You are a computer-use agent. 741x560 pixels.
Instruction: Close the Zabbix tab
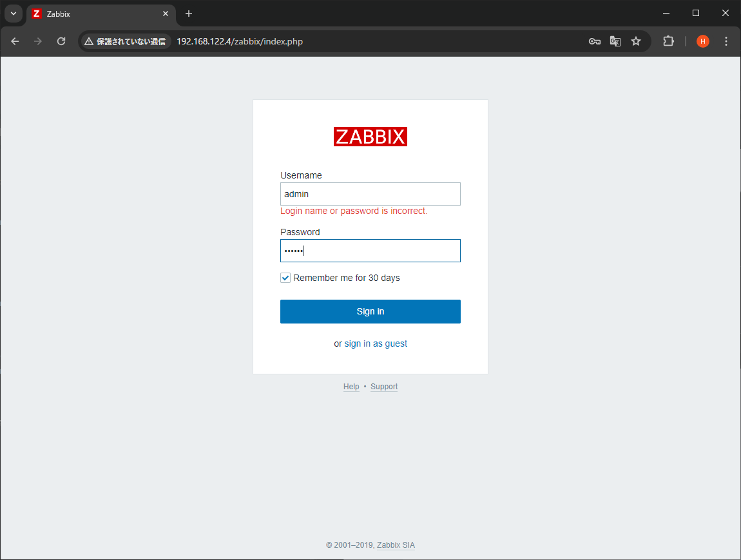pyautogui.click(x=166, y=14)
